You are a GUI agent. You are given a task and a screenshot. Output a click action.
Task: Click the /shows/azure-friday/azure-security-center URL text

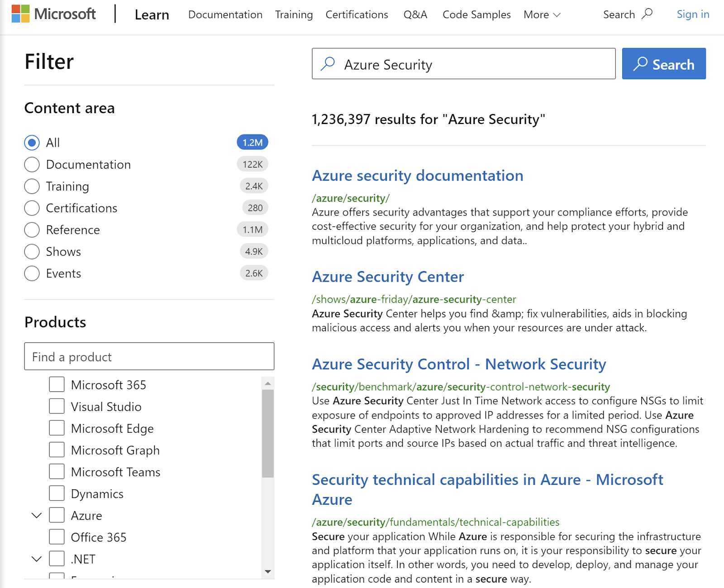pyautogui.click(x=414, y=299)
